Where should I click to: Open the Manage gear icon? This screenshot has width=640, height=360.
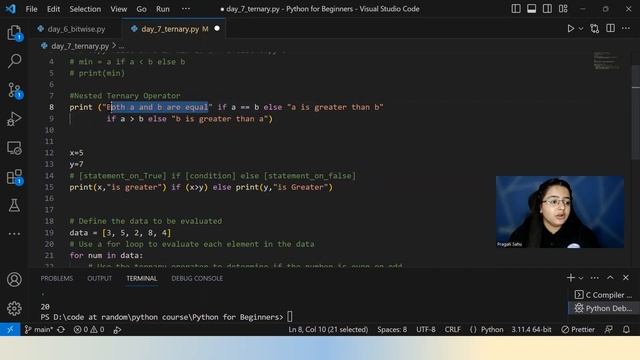click(14, 308)
